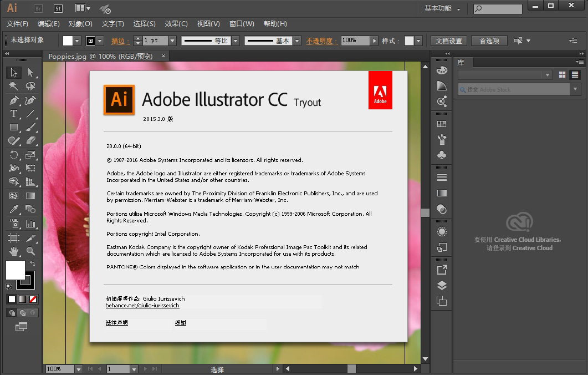Set paint mode to Gradient
The width and height of the screenshot is (588, 375).
[23, 299]
